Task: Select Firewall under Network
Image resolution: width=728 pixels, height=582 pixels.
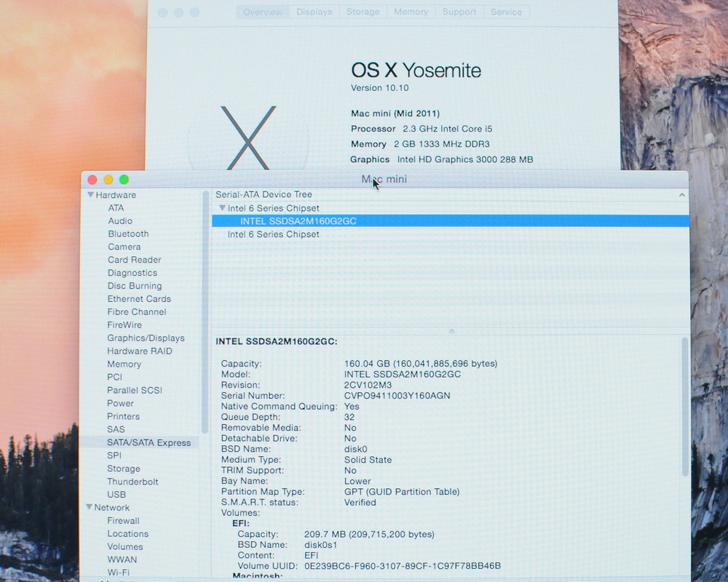Action: point(123,521)
